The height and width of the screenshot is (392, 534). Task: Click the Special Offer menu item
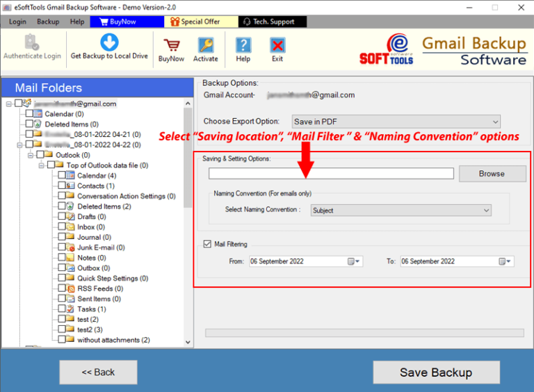click(x=201, y=22)
